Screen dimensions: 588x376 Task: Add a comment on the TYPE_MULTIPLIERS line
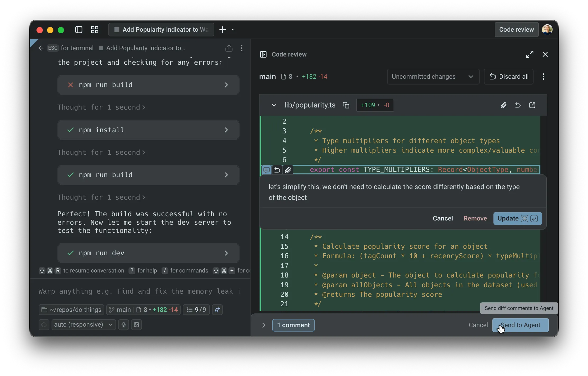[266, 170]
